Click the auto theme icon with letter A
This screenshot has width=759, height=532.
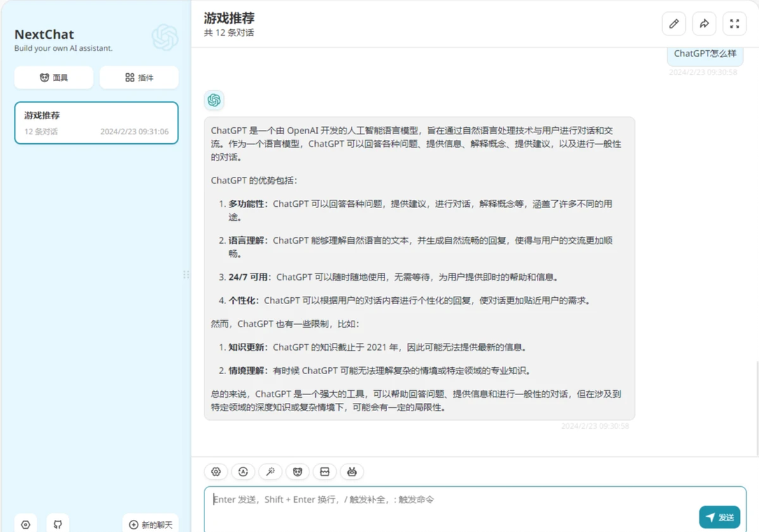243,472
